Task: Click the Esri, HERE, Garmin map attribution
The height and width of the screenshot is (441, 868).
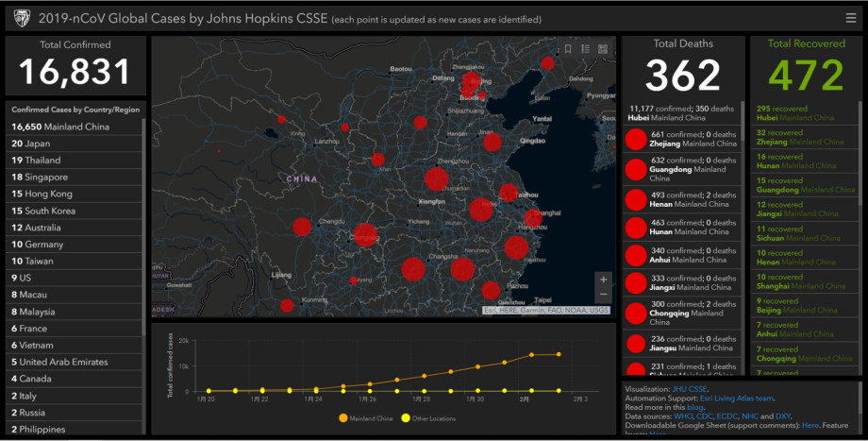Action: pyautogui.click(x=546, y=311)
